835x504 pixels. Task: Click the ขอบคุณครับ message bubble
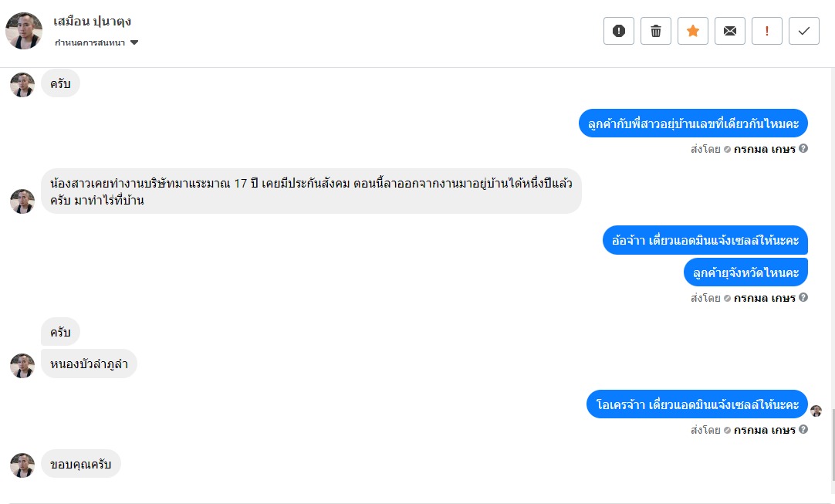coord(81,464)
